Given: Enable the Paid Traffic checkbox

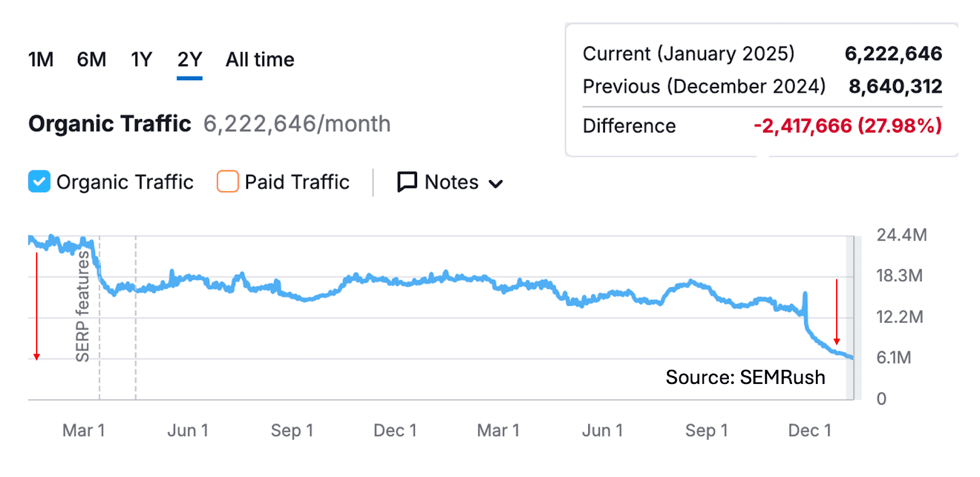Looking at the screenshot, I should [228, 182].
